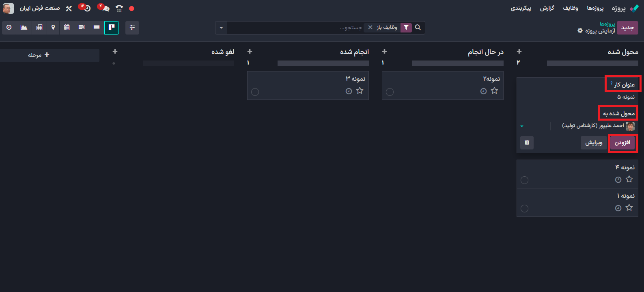
Task: Switch to the calendar view
Action: (67, 28)
